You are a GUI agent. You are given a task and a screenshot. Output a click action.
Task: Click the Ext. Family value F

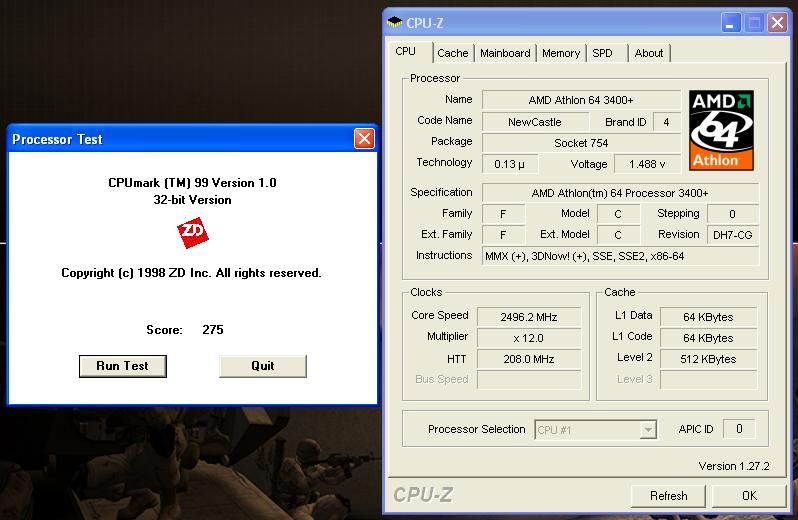(x=503, y=235)
